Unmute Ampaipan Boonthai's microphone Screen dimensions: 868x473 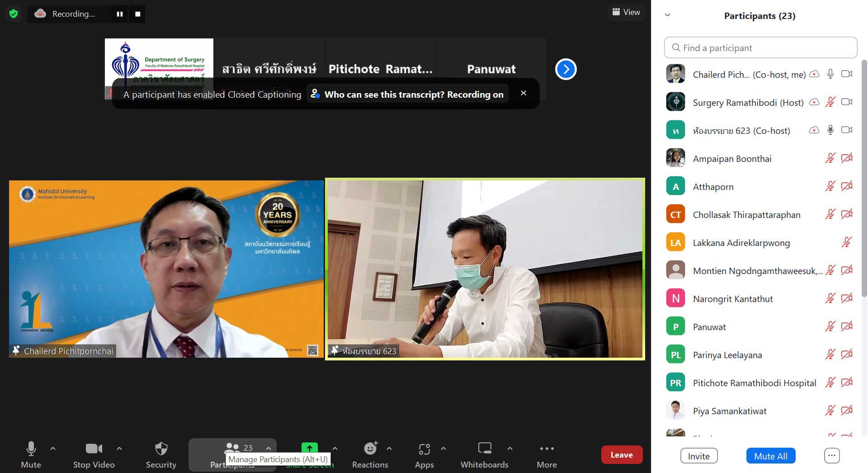coord(830,158)
